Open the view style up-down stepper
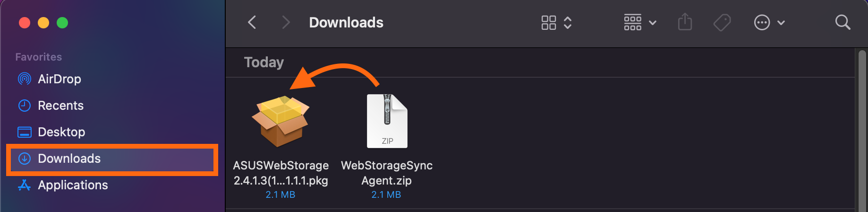Image resolution: width=868 pixels, height=212 pixels. tap(568, 22)
